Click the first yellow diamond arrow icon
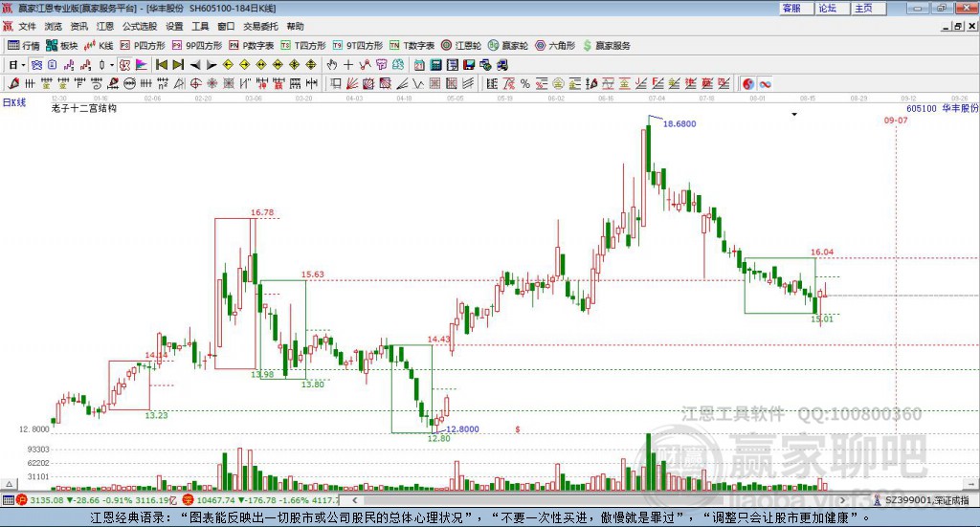Screen dimensions: 980x527 (228, 65)
